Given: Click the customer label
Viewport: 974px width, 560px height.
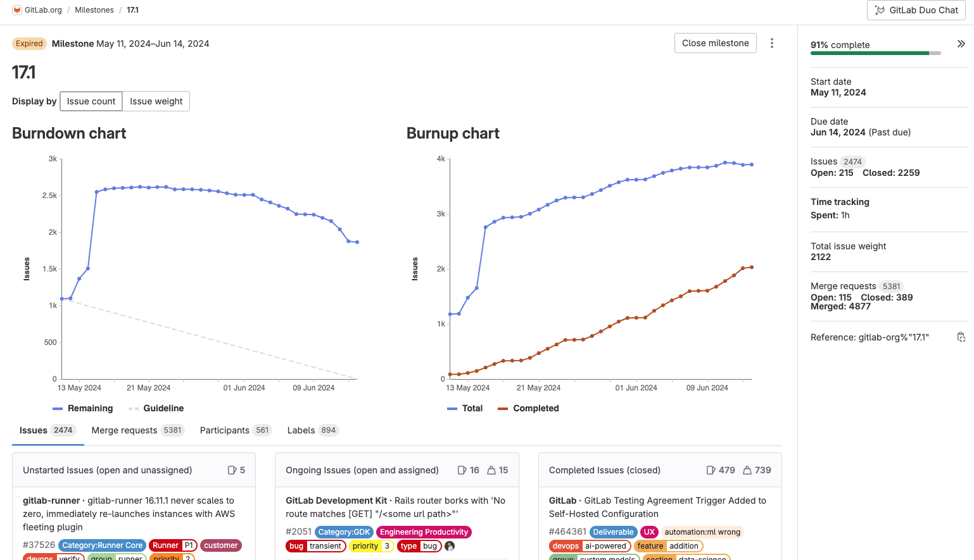Looking at the screenshot, I should click(x=221, y=545).
